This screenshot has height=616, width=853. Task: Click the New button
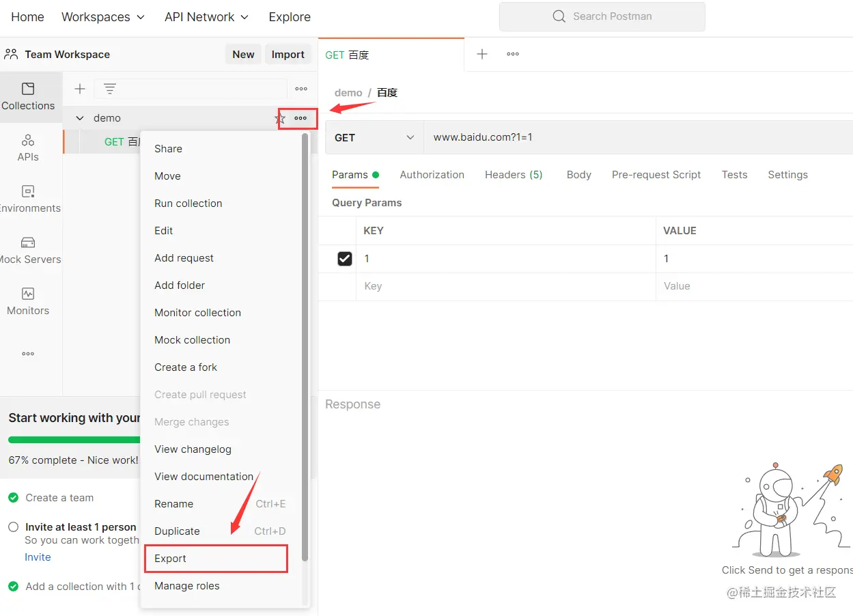tap(243, 55)
